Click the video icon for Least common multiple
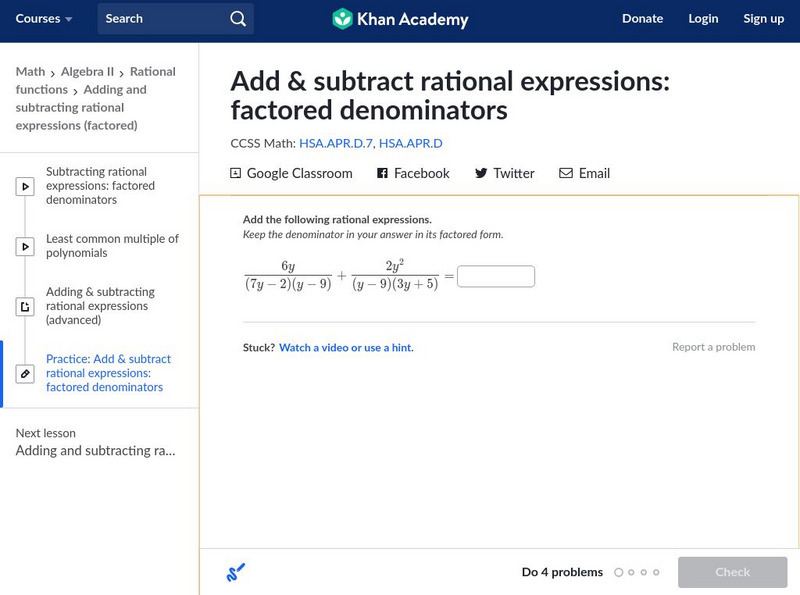Screen dimensions: 800x595 [x=25, y=246]
